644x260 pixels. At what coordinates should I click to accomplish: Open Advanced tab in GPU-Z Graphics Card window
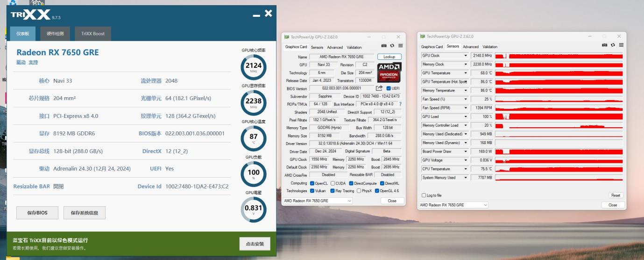pyautogui.click(x=335, y=47)
